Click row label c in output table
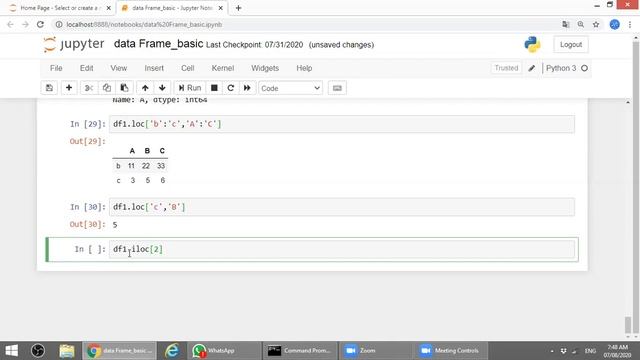Image resolution: width=640 pixels, height=360 pixels. click(118, 180)
